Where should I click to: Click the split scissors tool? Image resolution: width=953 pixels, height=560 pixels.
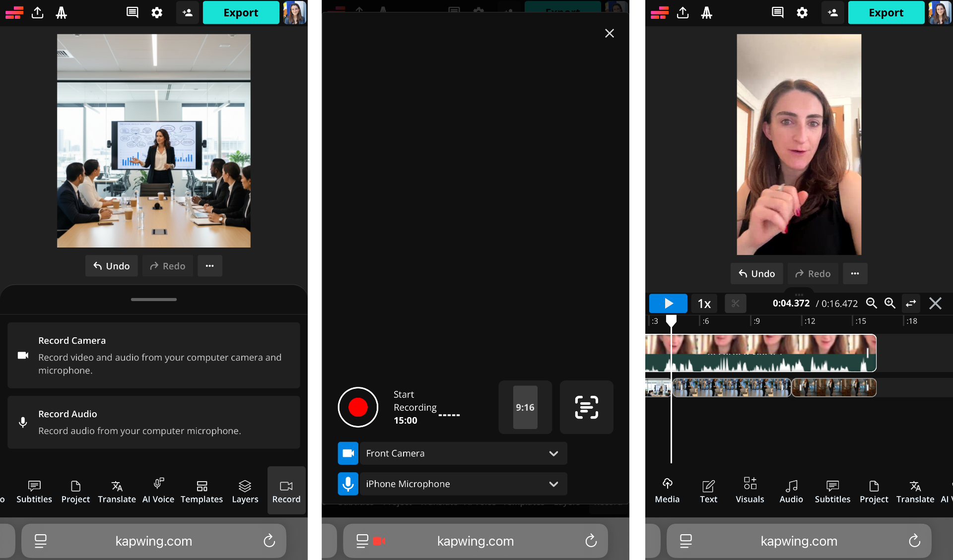[x=735, y=304]
